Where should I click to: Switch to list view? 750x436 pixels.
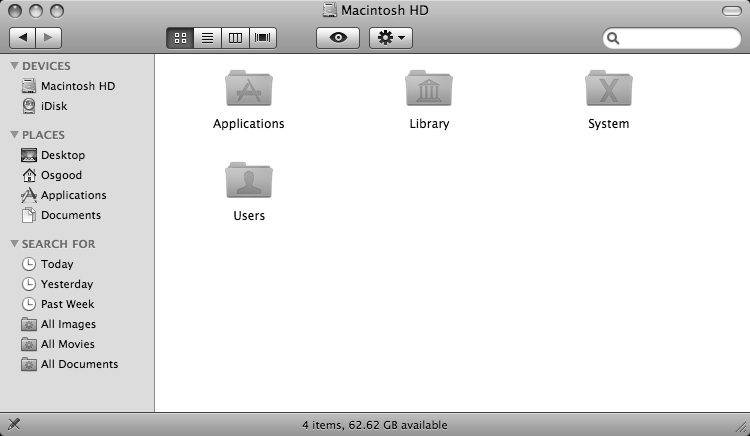pyautogui.click(x=208, y=38)
